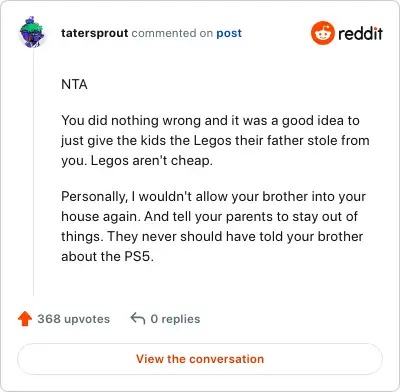This screenshot has width=400, height=392.
Task: Open "View the conversation" button
Action: click(x=200, y=359)
